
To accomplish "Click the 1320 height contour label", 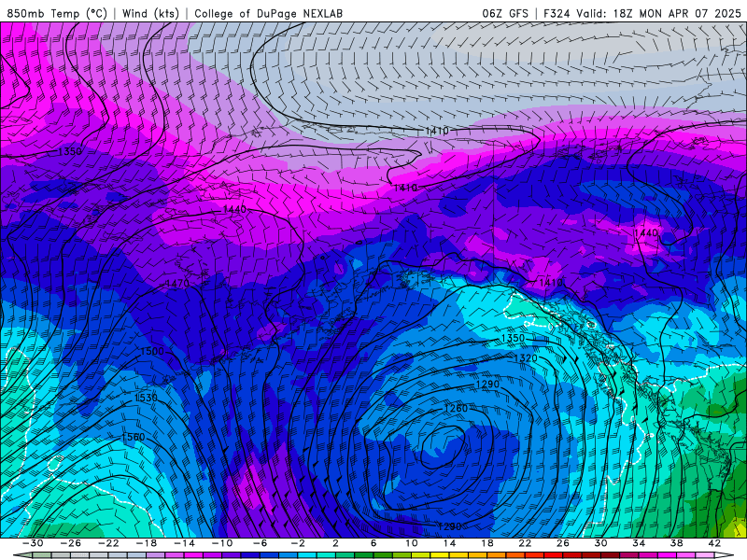I will pyautogui.click(x=526, y=358).
